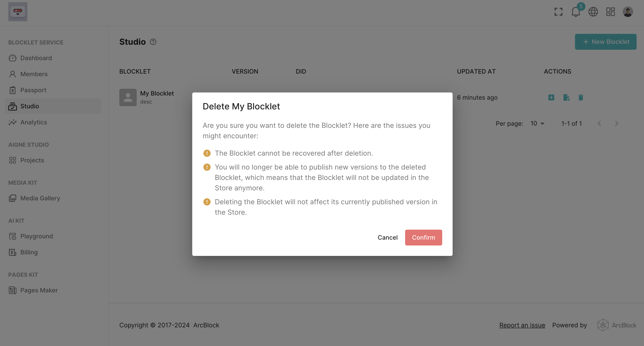Open the notifications bell
This screenshot has height=346, width=644.
(x=575, y=12)
